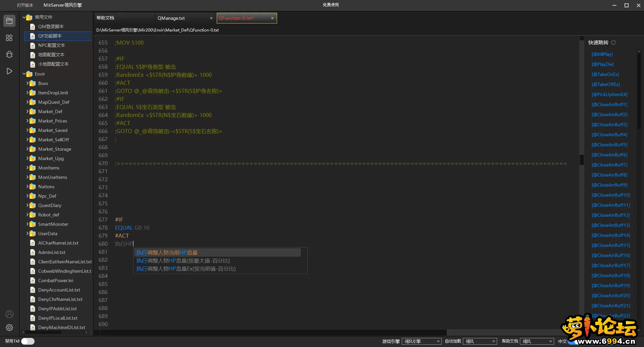Click the 打开版本 menu
Image resolution: width=644 pixels, height=347 pixels.
point(25,5)
